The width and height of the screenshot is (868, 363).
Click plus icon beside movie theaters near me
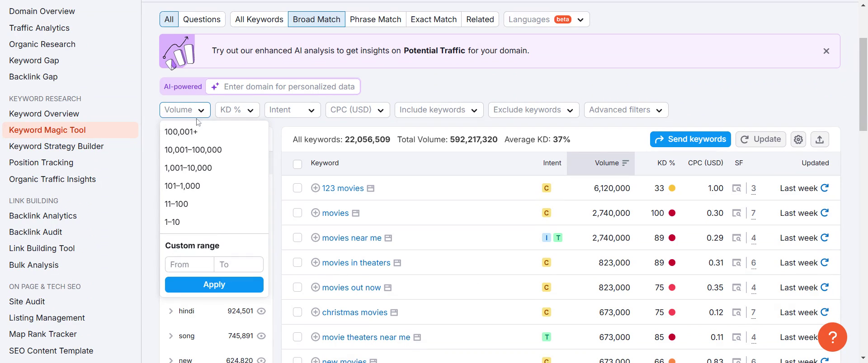pyautogui.click(x=316, y=337)
